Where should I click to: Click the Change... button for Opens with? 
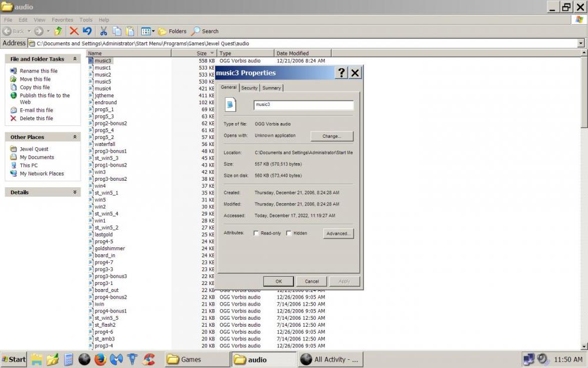coord(332,136)
